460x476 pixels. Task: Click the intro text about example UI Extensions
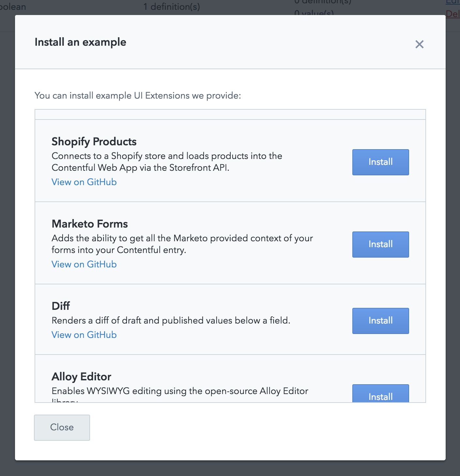click(138, 96)
